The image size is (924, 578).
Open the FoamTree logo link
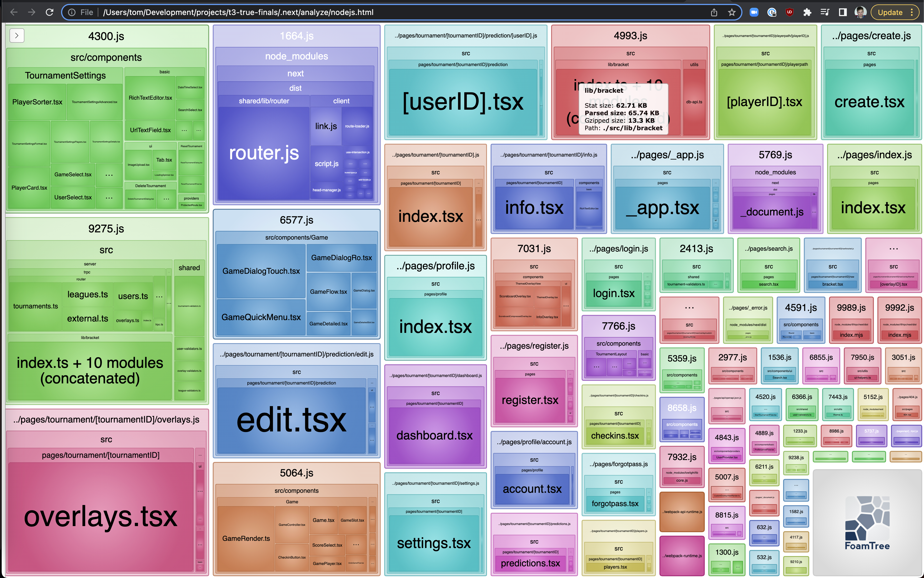867,522
